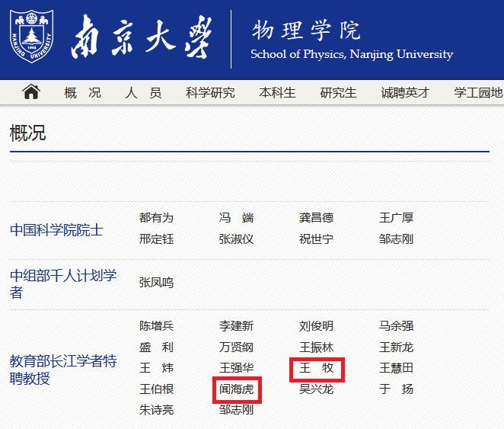Open profile of 王伯根
Image resolution: width=504 pixels, height=429 pixels.
(x=156, y=389)
